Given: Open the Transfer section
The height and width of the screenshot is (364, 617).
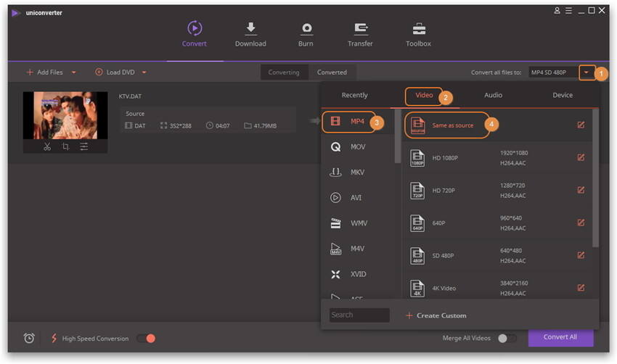Looking at the screenshot, I should pos(360,34).
